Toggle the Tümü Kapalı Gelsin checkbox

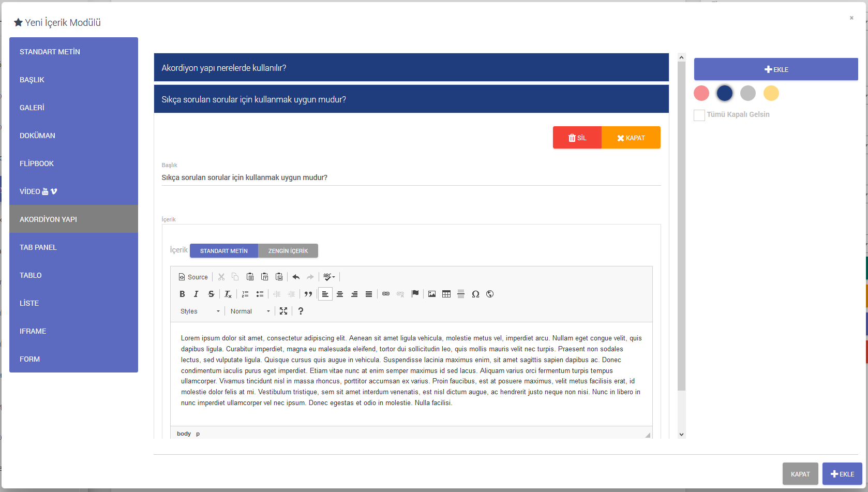[x=699, y=115]
